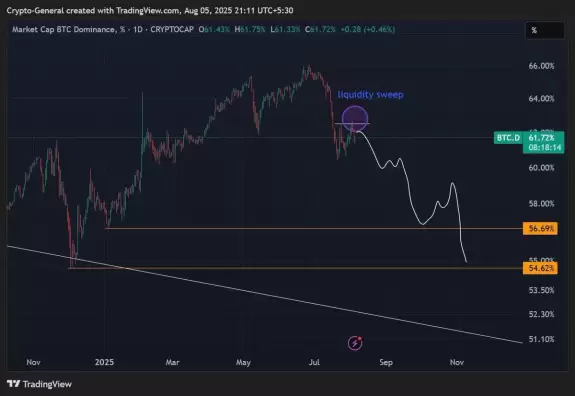575x396 pixels.
Task: Click the CRYPTOCAP source label
Action: pyautogui.click(x=172, y=29)
